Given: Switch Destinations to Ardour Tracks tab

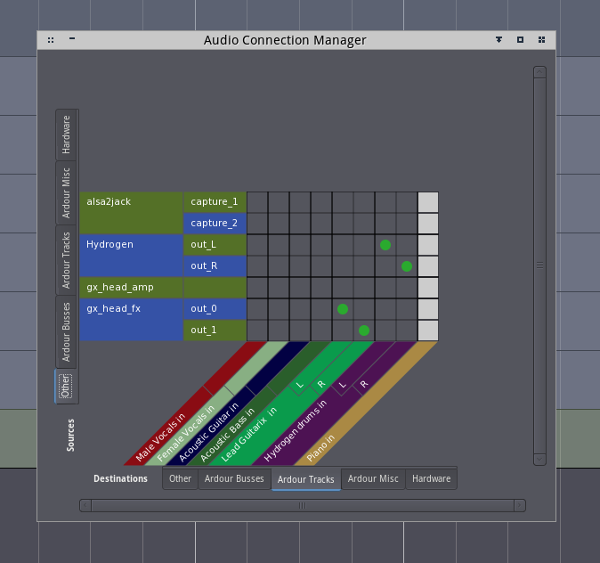Looking at the screenshot, I should [306, 479].
